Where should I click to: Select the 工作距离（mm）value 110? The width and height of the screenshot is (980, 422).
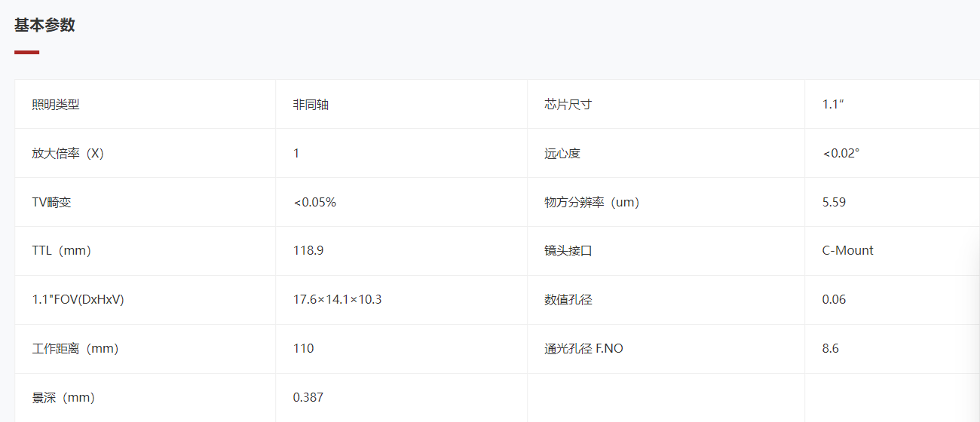click(x=303, y=348)
